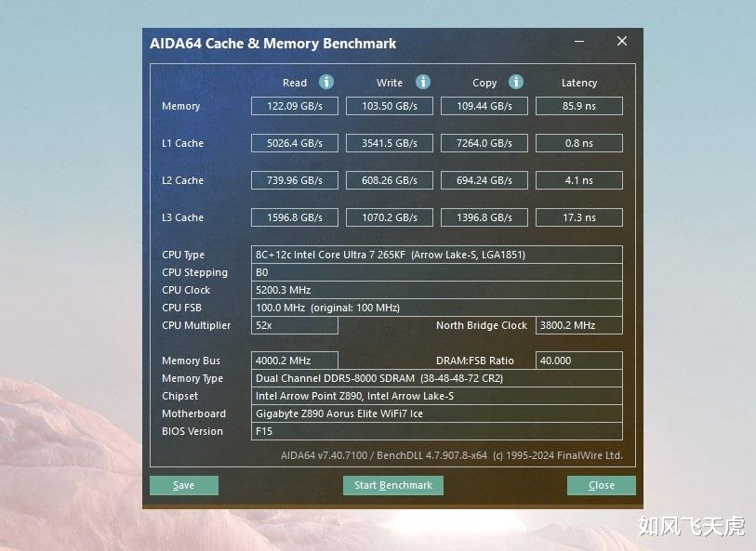Viewport: 756px width, 551px height.
Task: Select the Memory read value 122.09 GB/s
Action: coord(295,106)
